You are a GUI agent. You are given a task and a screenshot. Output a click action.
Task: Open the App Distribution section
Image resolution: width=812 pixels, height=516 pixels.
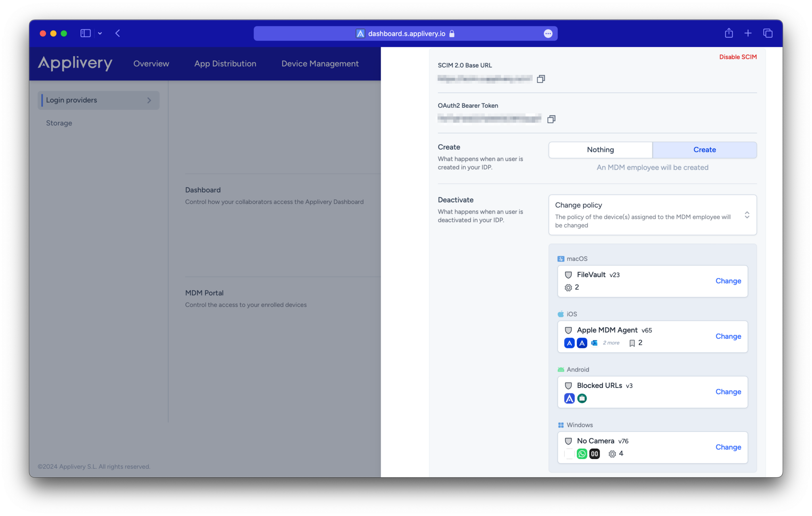click(x=225, y=63)
